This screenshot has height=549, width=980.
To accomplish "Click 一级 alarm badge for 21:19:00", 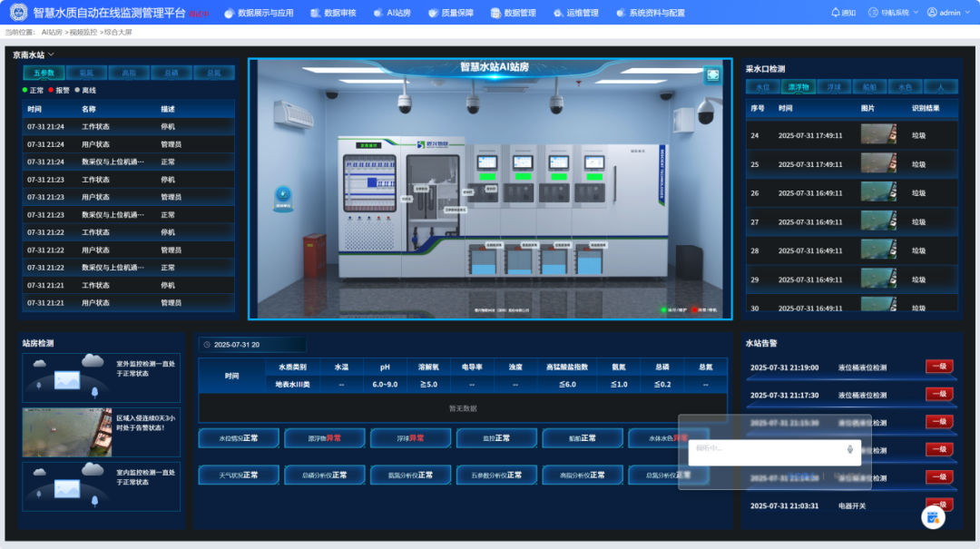I will 939,367.
